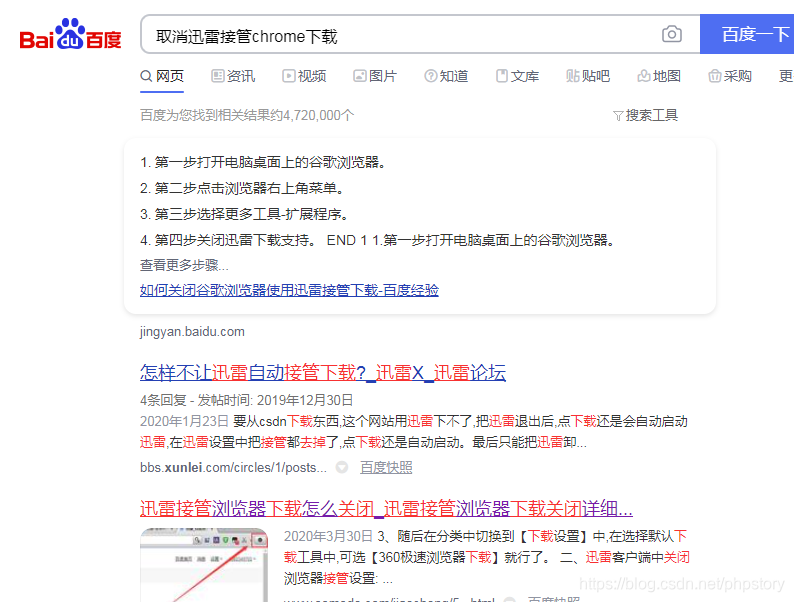Open the 地图 tab
Viewport: 794px width, 602px height.
point(659,76)
